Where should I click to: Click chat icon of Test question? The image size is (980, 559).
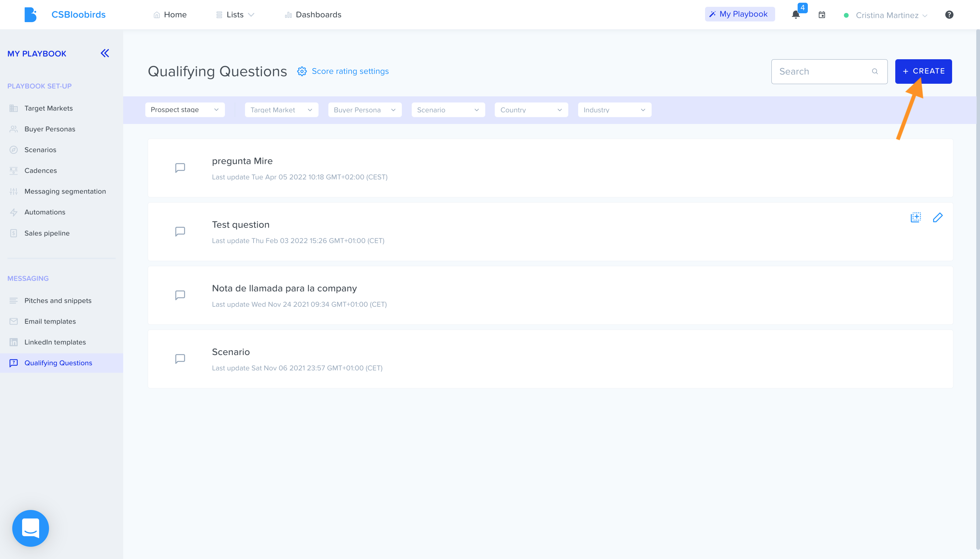tap(180, 231)
